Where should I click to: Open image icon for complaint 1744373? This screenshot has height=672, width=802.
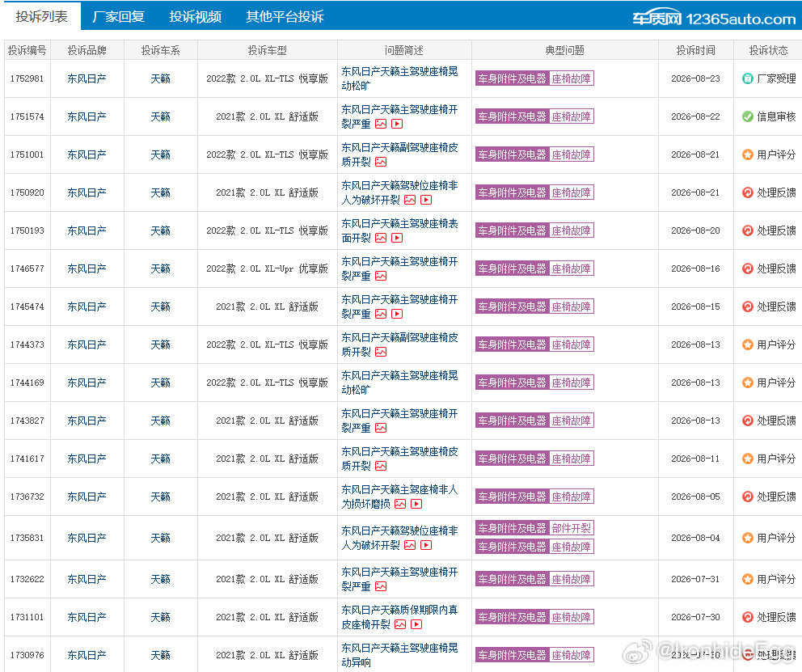pos(381,352)
